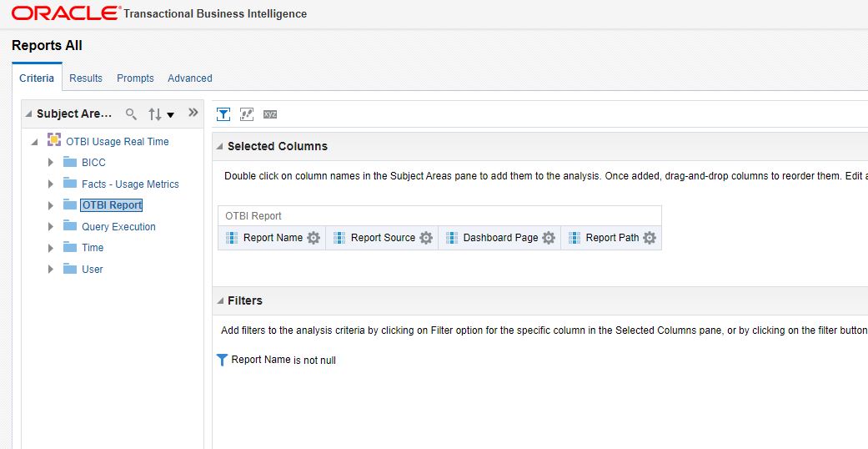Select the Time tree label
868x449 pixels.
(x=93, y=248)
